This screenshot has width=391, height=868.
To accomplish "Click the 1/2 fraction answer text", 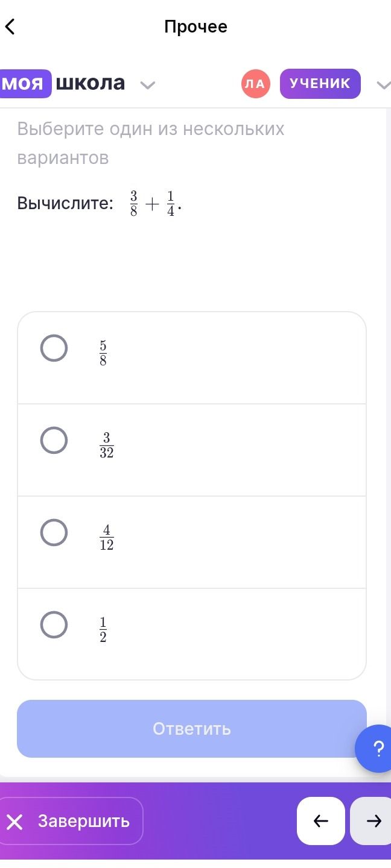I will (x=103, y=630).
